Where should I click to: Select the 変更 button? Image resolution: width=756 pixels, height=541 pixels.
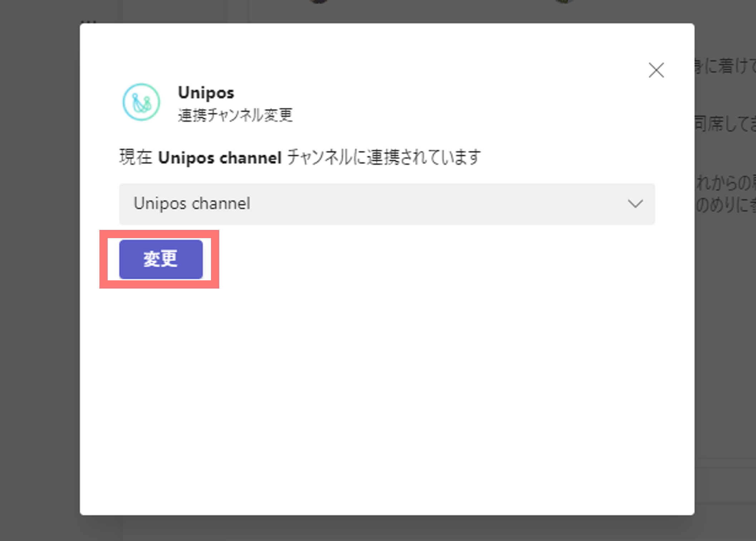pos(160,260)
